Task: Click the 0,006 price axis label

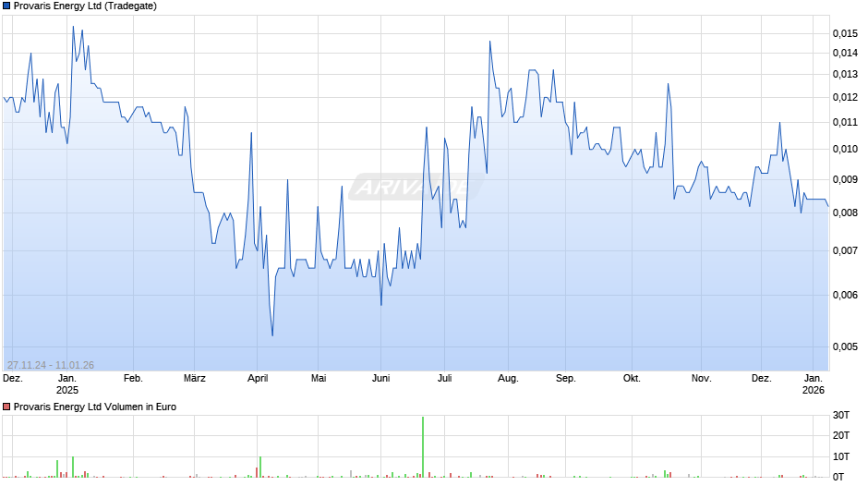Action: tap(845, 295)
